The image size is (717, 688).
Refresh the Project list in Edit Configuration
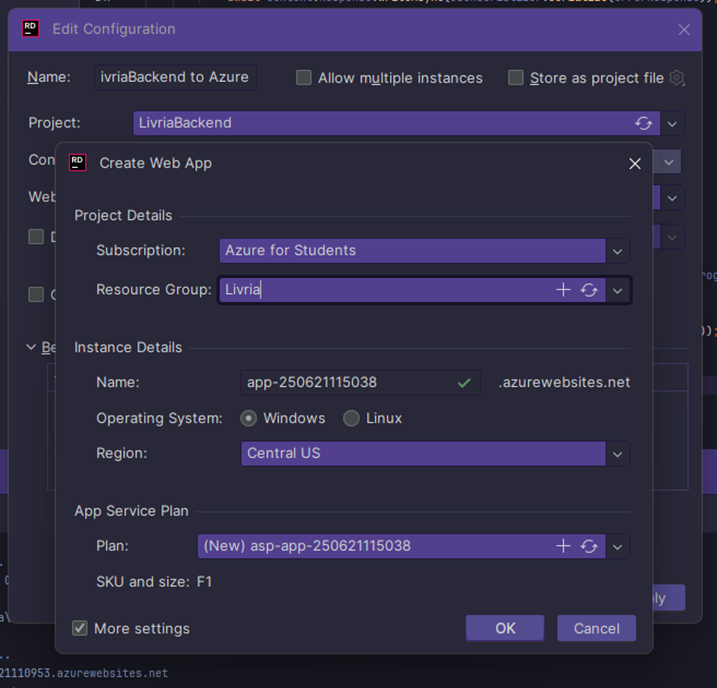[643, 123]
